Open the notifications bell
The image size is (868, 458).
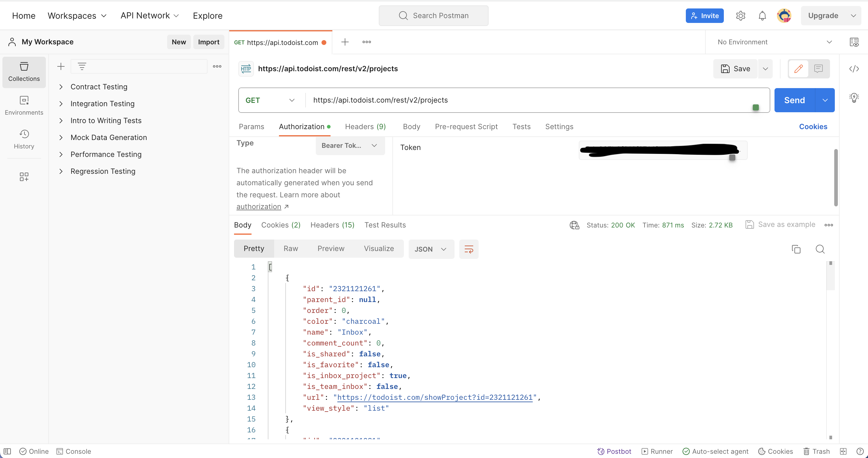click(x=762, y=16)
